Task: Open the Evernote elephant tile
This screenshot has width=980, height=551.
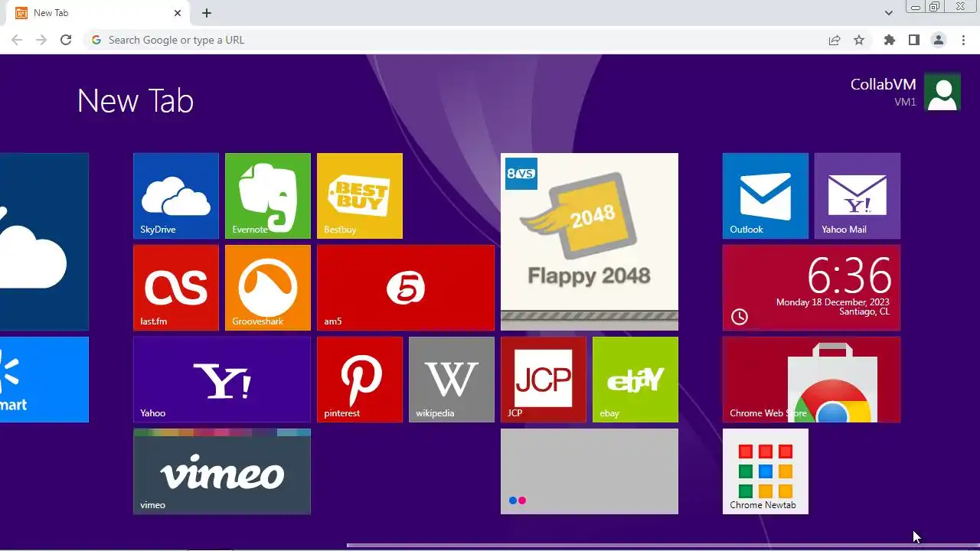Action: (268, 196)
